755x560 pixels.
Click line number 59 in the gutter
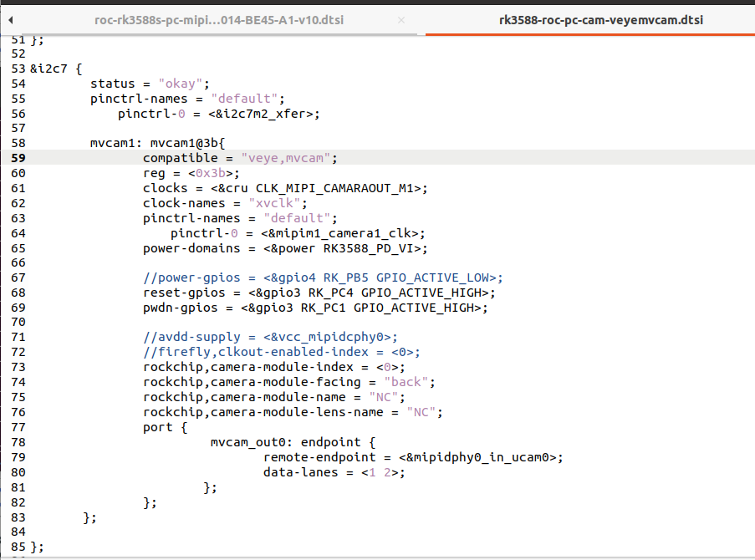18,158
